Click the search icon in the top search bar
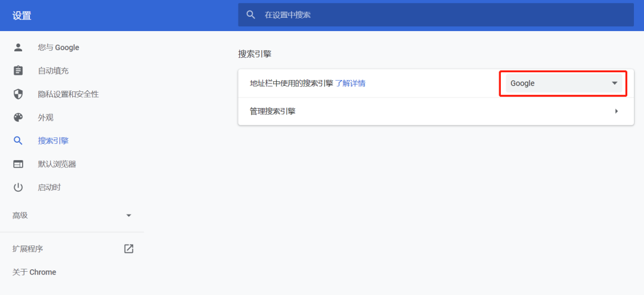Viewport: 644px width, 295px height. [251, 15]
